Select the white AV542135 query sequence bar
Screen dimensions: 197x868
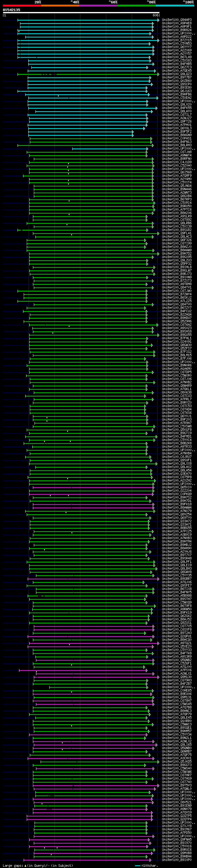(x=81, y=12)
